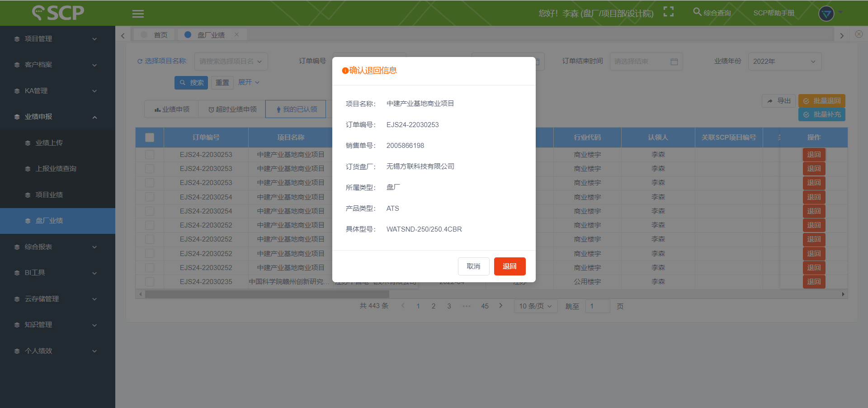
Task: Open the 10 条/页 page size dropdown
Action: point(536,306)
